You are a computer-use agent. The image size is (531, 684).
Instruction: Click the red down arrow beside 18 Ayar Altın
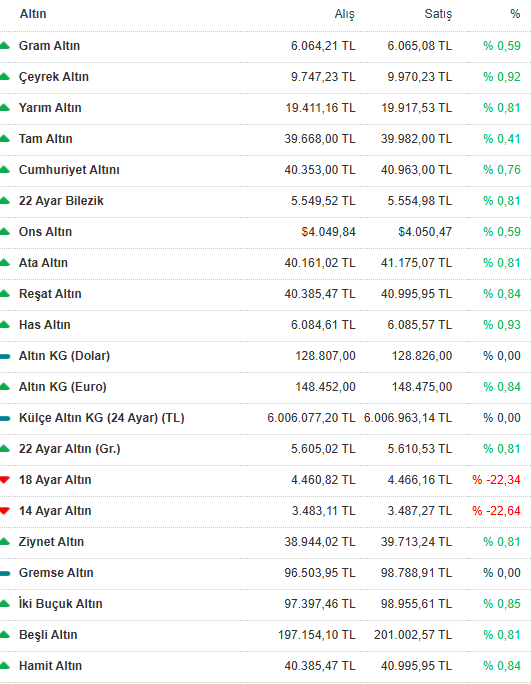pos(4,480)
